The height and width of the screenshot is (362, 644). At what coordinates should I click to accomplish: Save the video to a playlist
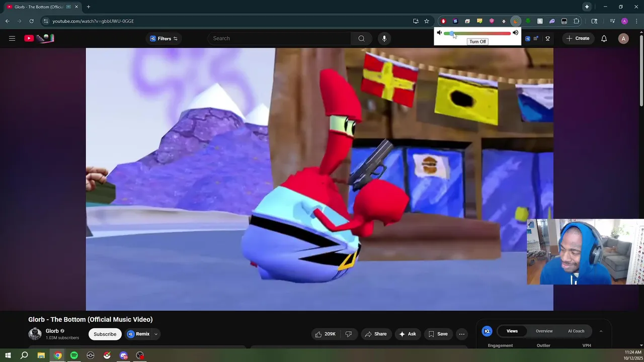[x=438, y=334]
